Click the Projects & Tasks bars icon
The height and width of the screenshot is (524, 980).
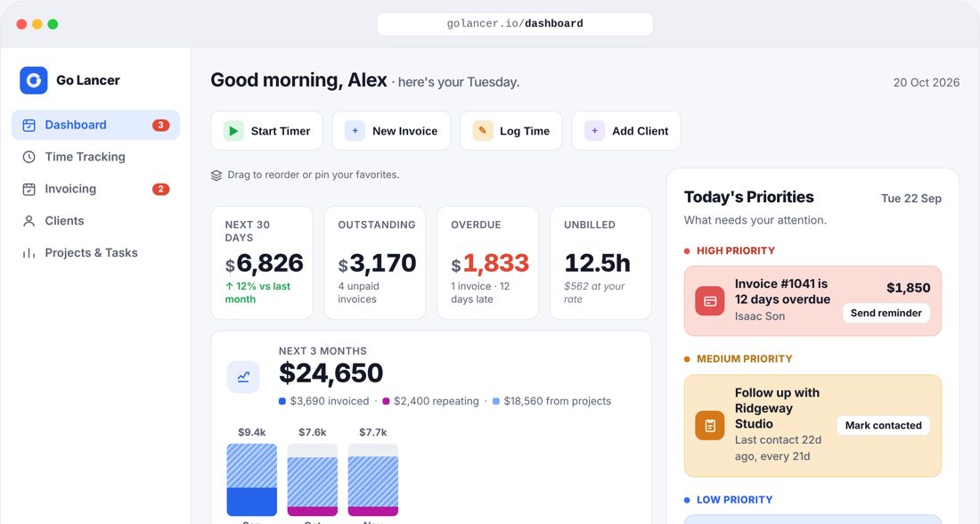(29, 252)
